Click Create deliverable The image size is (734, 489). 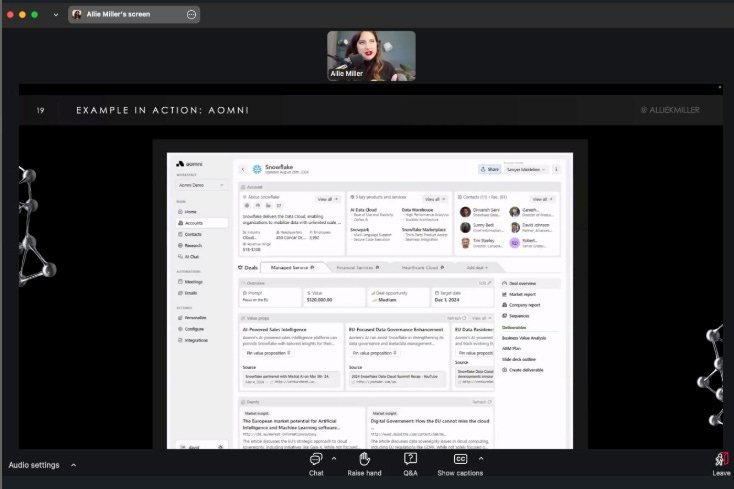[x=523, y=370]
